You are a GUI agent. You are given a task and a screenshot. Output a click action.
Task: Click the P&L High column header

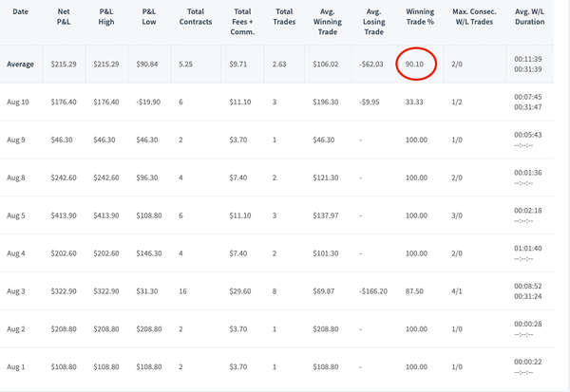point(106,17)
